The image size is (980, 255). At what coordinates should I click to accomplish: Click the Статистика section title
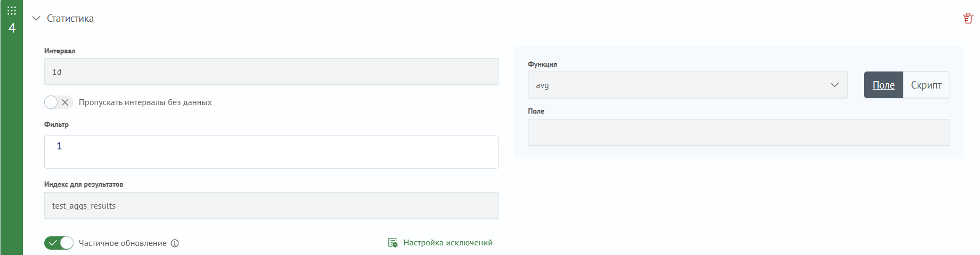click(x=70, y=18)
